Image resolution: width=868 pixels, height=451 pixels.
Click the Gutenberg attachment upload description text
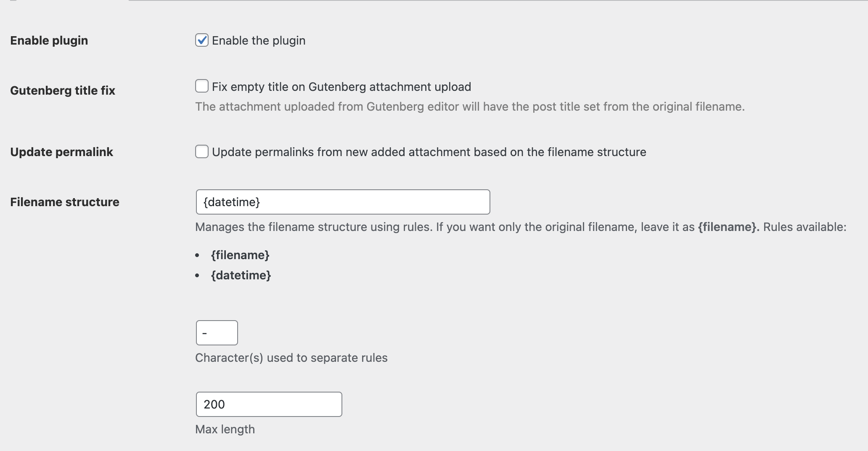(470, 106)
